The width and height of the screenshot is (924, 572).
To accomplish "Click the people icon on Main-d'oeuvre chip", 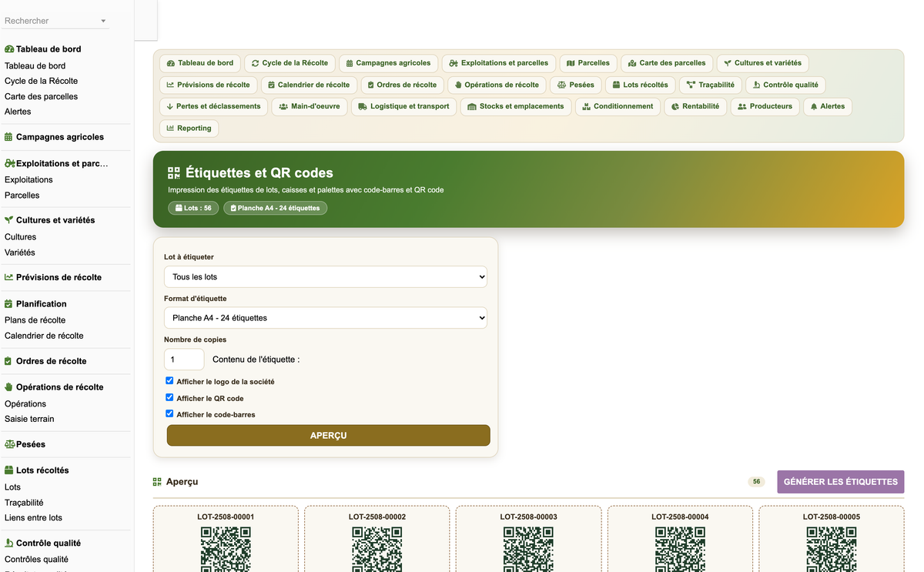I will point(283,106).
